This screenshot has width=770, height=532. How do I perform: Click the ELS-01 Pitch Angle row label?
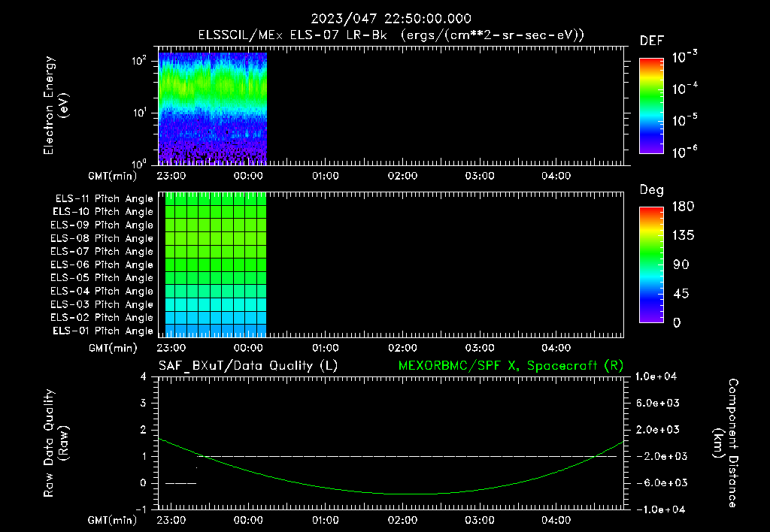[103, 331]
